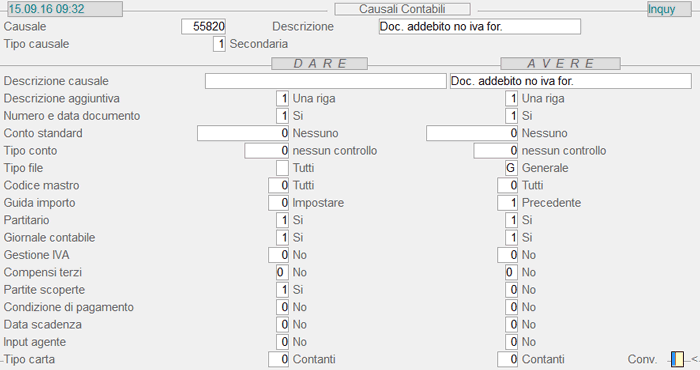Click the Secondaria value text
Viewport: 700px width, 370px height.
258,44
